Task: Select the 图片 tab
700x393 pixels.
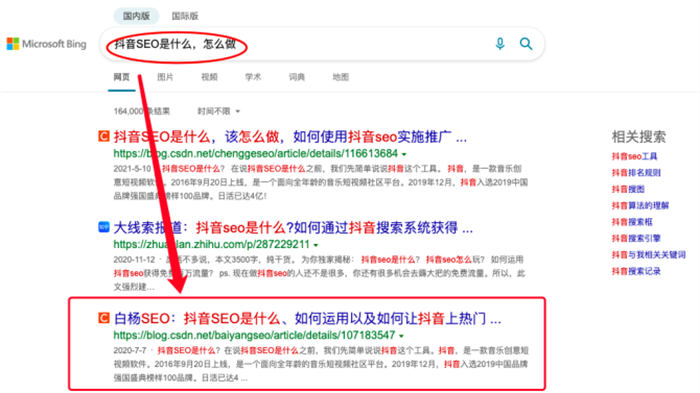Action: point(165,77)
